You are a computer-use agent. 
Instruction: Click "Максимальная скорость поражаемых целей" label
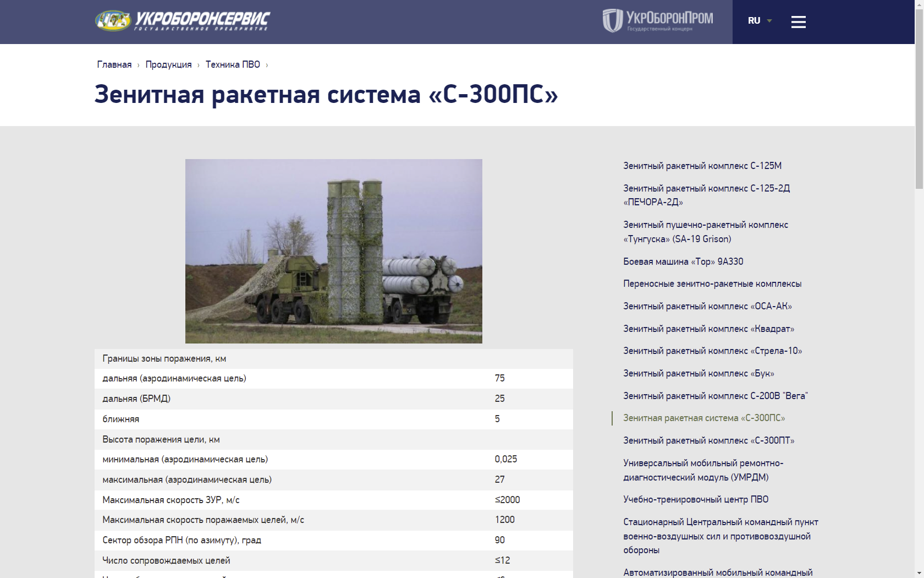point(203,520)
